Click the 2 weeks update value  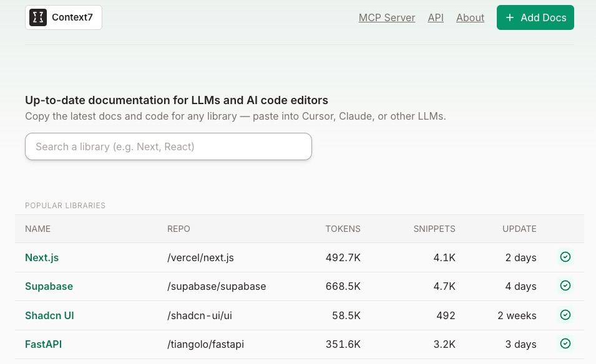[x=517, y=315]
